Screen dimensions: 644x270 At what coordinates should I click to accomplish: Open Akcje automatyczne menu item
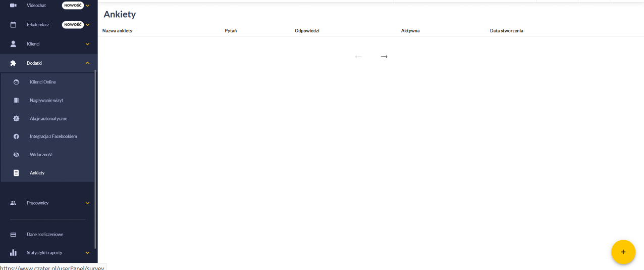coord(48,118)
